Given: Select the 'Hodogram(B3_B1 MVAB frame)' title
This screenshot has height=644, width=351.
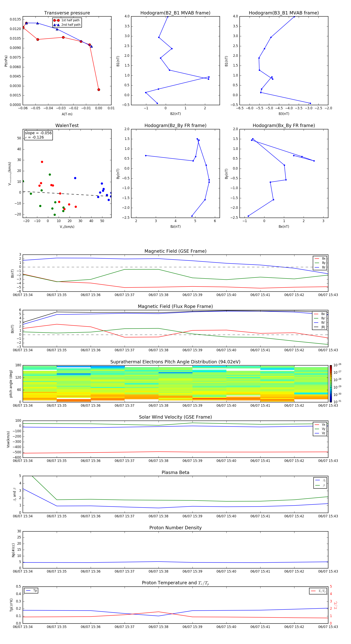Looking at the screenshot, I should tap(284, 13).
